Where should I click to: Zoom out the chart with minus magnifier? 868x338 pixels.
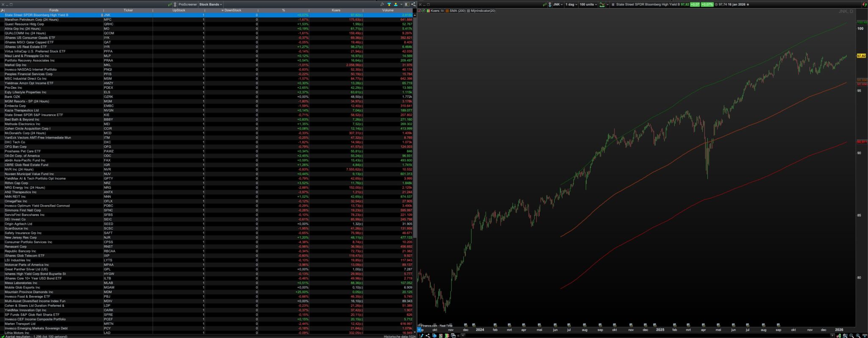851,335
